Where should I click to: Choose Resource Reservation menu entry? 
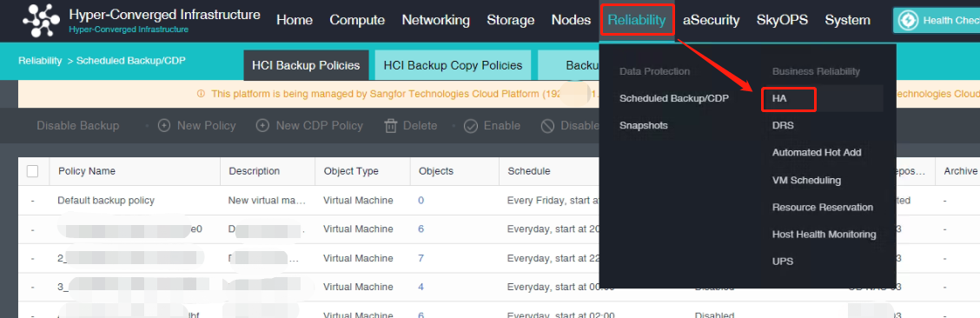pos(823,207)
